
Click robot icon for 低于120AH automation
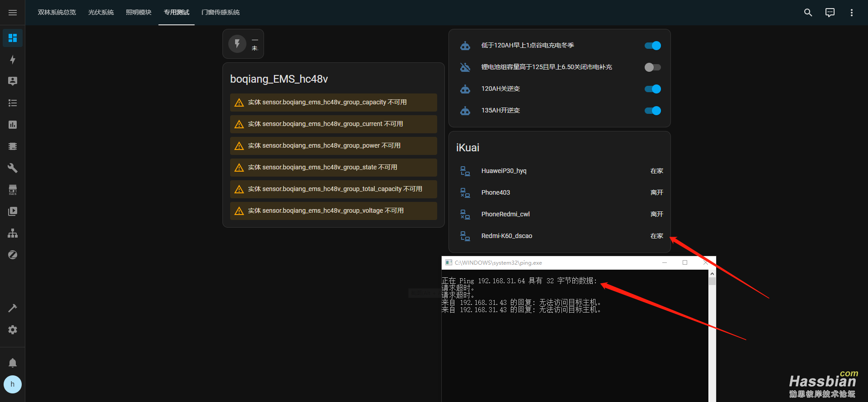(x=465, y=46)
